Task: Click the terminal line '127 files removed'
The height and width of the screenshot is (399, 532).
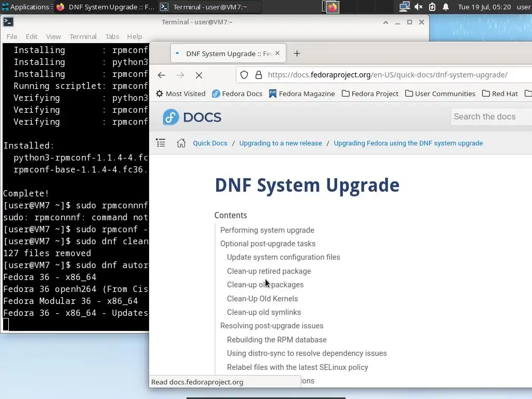Action: pyautogui.click(x=47, y=253)
